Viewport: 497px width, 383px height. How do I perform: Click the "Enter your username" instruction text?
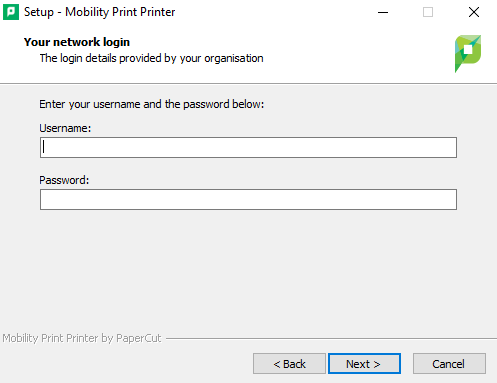pos(151,104)
